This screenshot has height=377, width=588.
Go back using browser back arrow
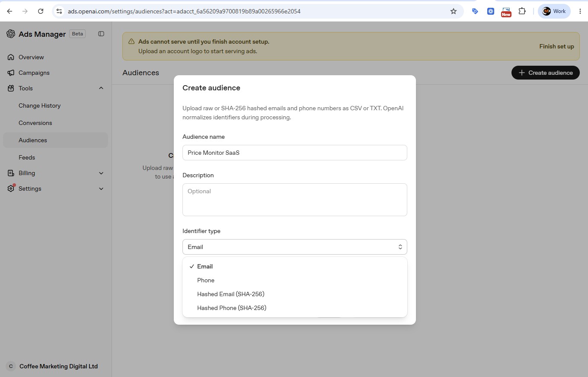pos(10,11)
